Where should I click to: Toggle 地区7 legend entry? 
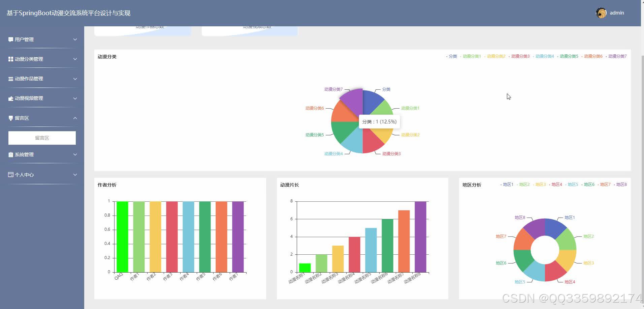click(x=604, y=185)
